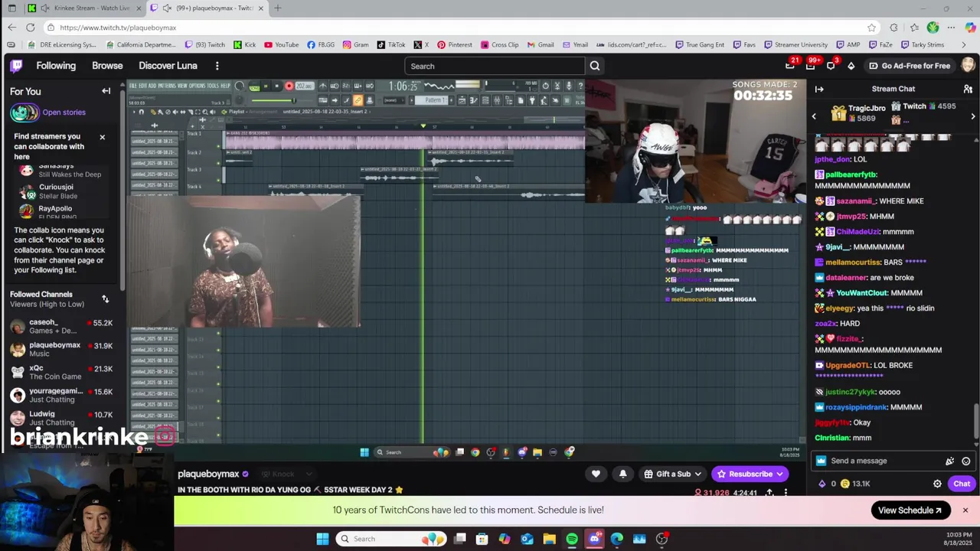Open chat settings gear

click(x=937, y=484)
